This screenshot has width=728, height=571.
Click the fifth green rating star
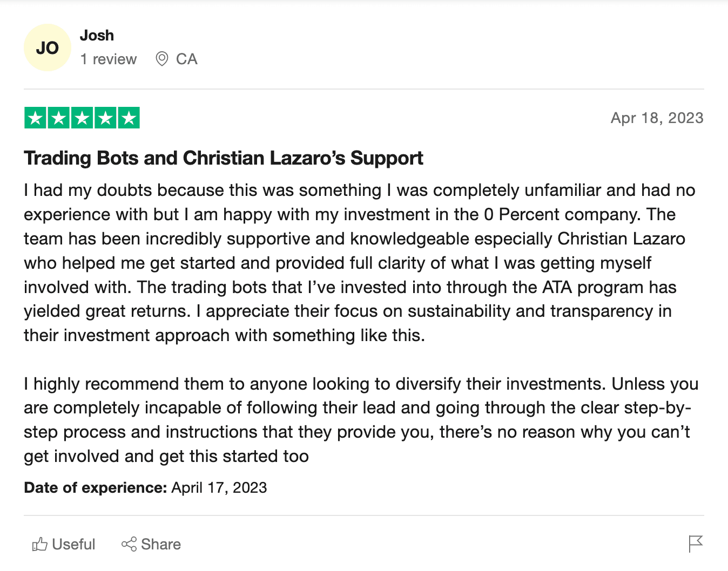[129, 118]
